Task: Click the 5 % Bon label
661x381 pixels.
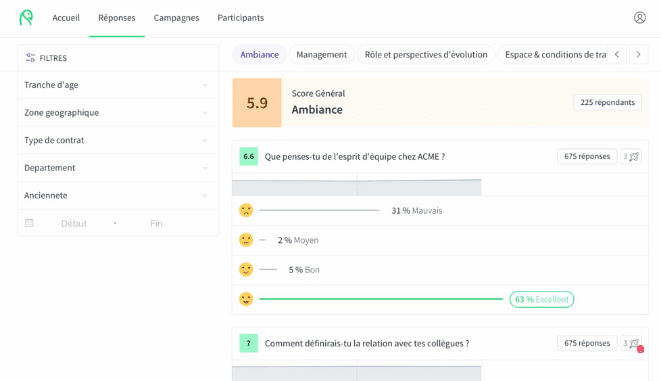Action: coord(304,269)
